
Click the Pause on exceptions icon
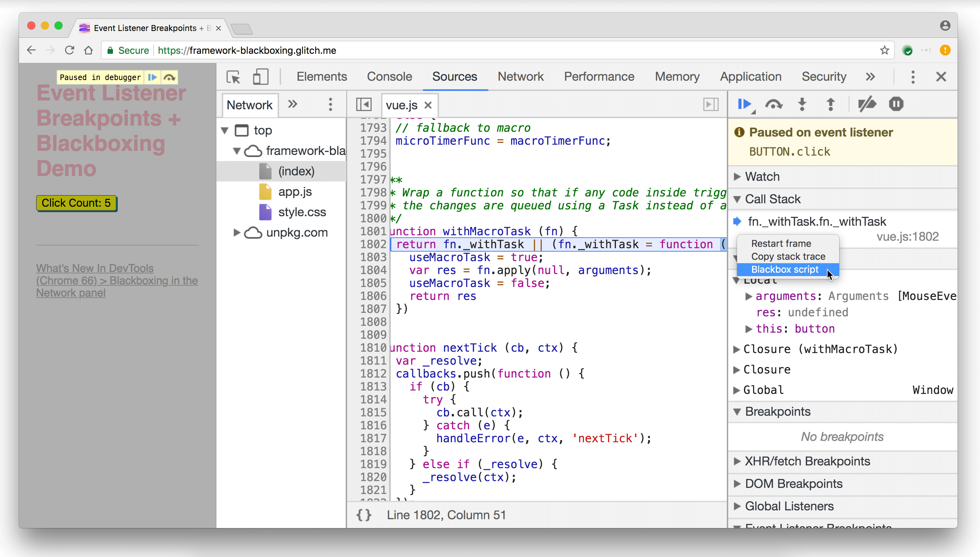point(895,105)
